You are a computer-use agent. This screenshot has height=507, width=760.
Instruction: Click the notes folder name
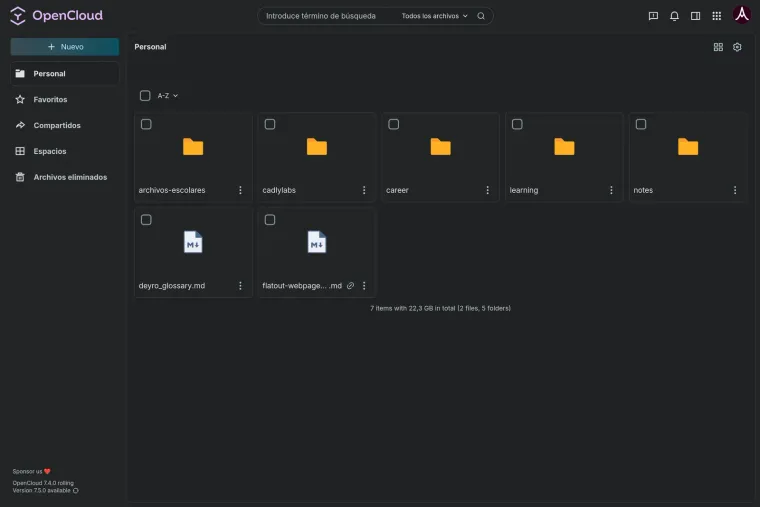click(x=643, y=190)
